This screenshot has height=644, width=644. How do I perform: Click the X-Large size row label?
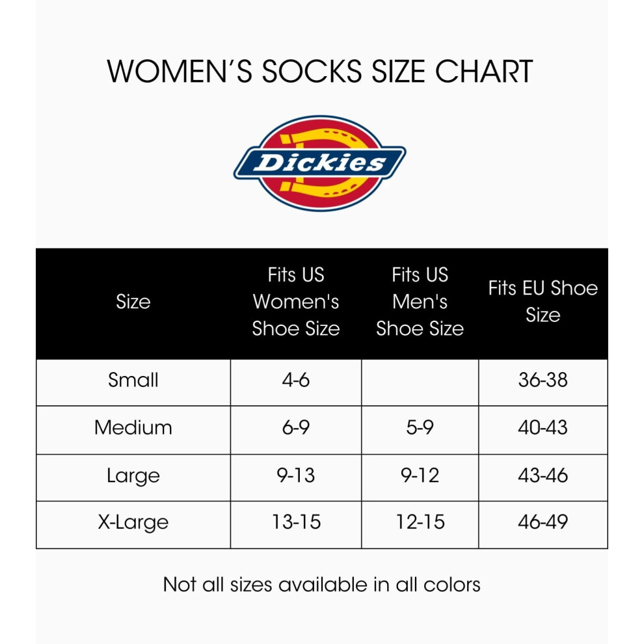tap(133, 522)
